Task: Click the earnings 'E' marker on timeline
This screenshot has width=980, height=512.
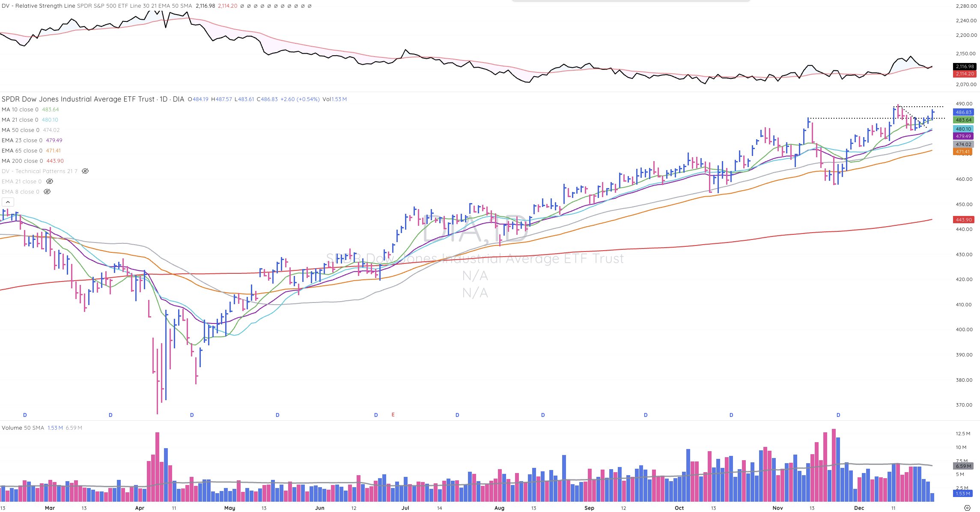Action: click(393, 415)
